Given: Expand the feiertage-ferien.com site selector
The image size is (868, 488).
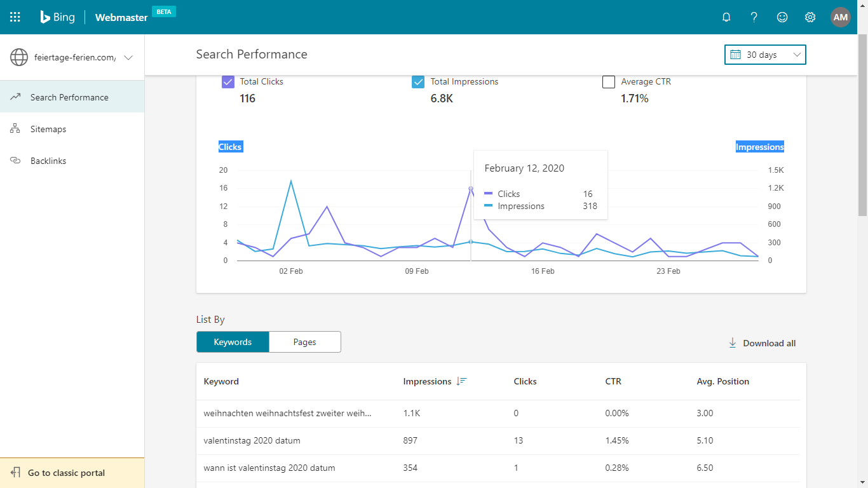Looking at the screenshot, I should coord(72,57).
